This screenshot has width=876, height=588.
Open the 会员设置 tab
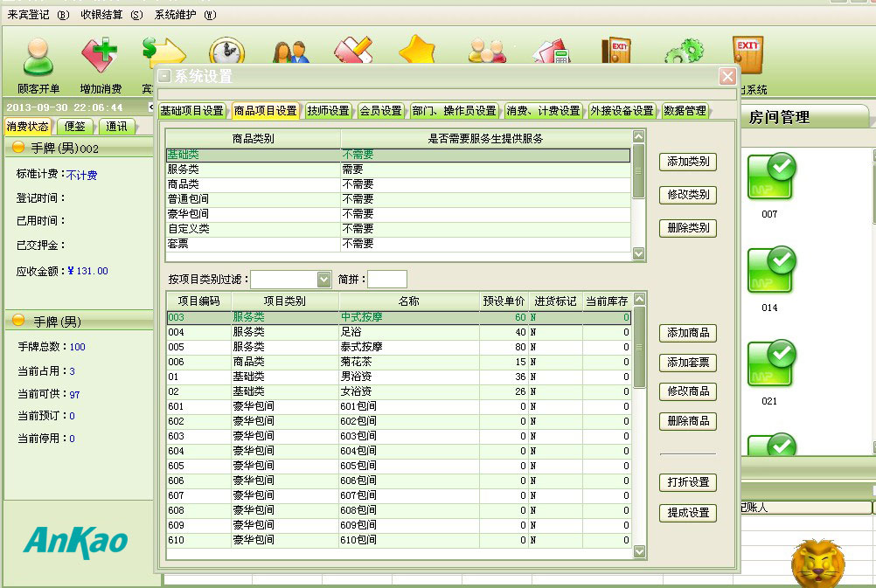point(380,111)
